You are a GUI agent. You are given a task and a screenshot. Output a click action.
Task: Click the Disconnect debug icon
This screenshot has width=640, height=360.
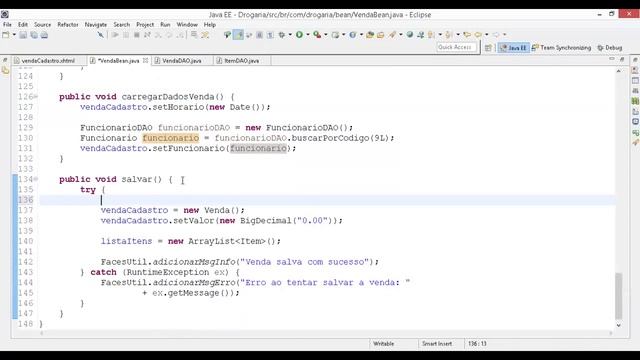click(x=147, y=35)
